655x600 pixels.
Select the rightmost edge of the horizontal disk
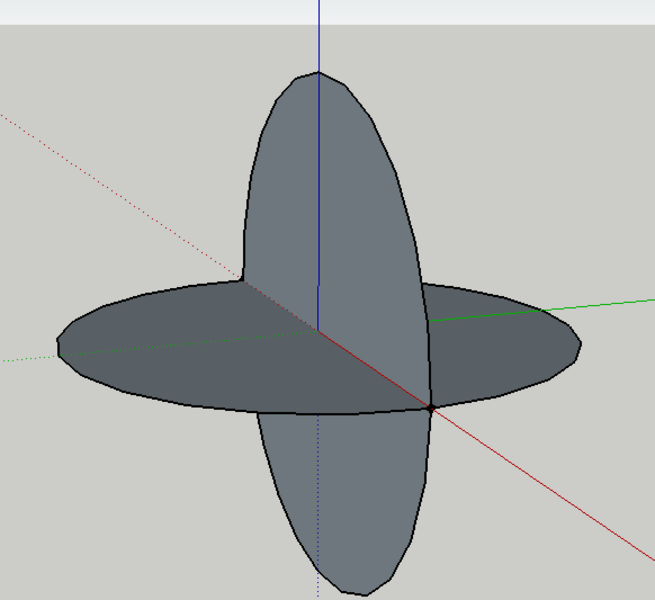pyautogui.click(x=580, y=343)
